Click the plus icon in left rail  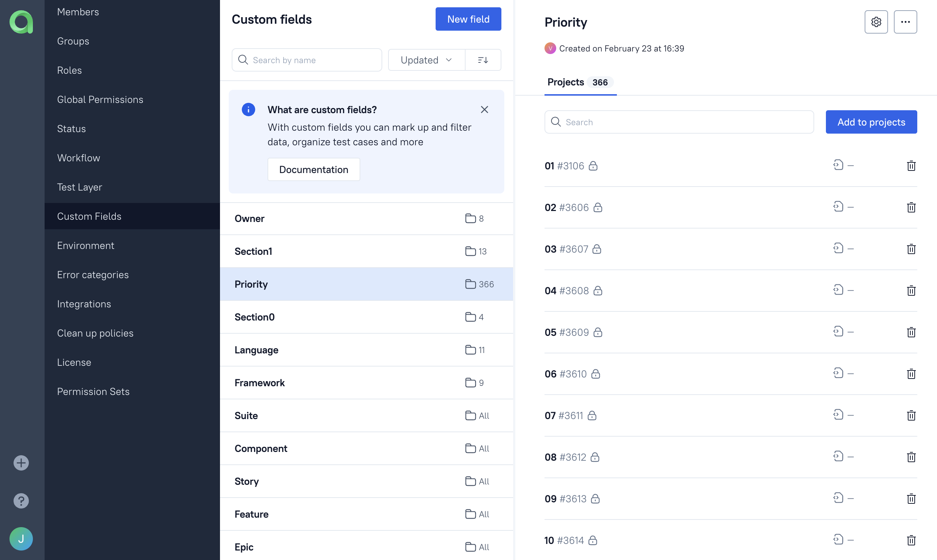pyautogui.click(x=21, y=463)
